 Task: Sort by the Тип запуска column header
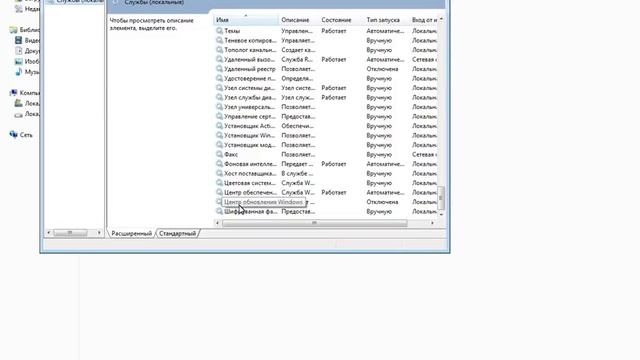(x=386, y=20)
